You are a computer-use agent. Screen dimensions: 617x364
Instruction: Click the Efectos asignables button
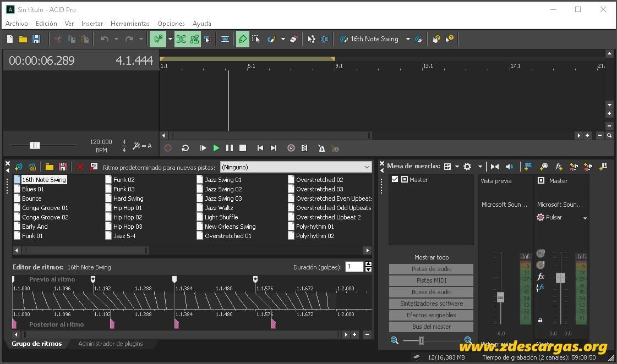click(432, 315)
